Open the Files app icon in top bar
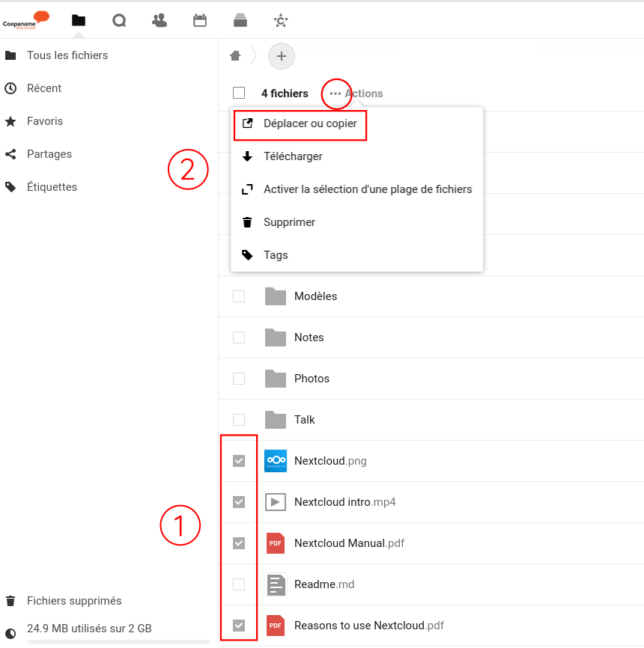The height and width of the screenshot is (648, 644). click(79, 21)
